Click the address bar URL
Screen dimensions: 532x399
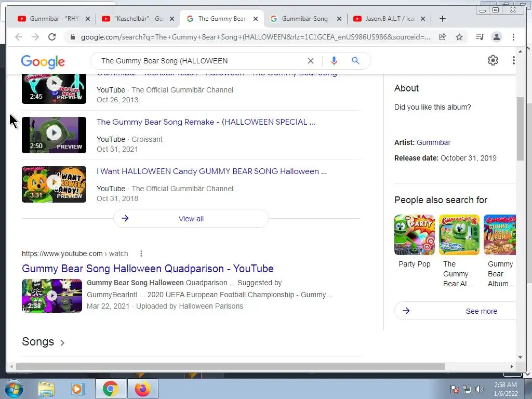(x=256, y=37)
